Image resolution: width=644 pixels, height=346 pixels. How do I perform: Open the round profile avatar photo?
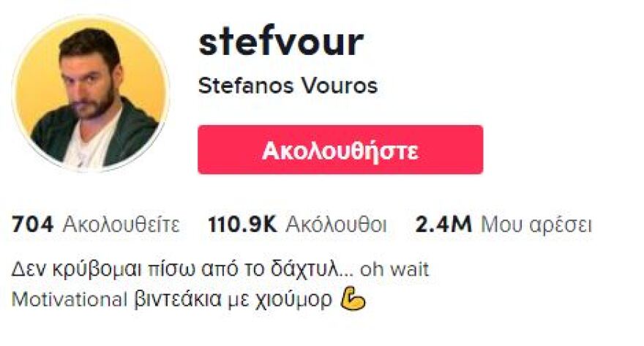point(91,94)
